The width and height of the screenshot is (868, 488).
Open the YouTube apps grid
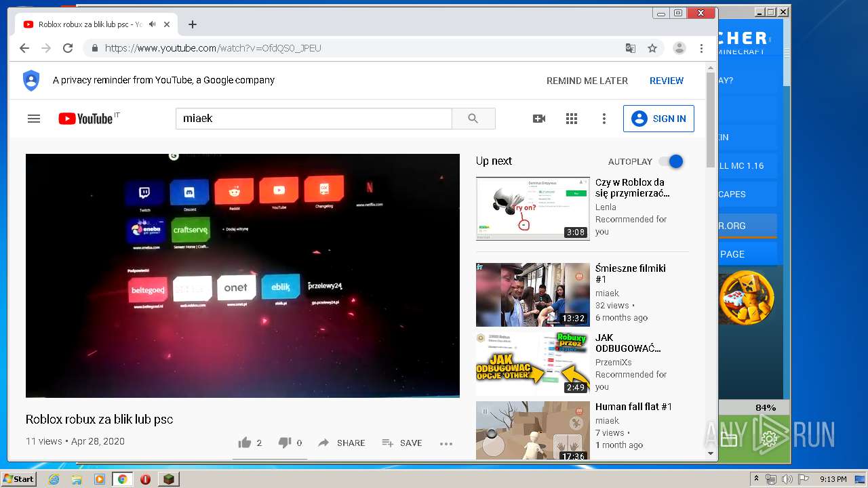pyautogui.click(x=572, y=119)
